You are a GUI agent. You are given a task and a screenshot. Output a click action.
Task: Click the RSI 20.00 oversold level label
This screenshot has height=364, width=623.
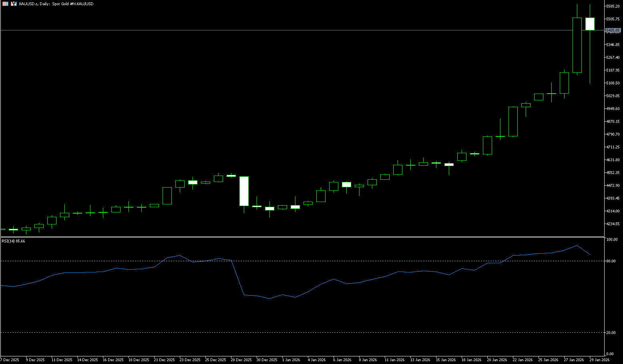click(611, 333)
